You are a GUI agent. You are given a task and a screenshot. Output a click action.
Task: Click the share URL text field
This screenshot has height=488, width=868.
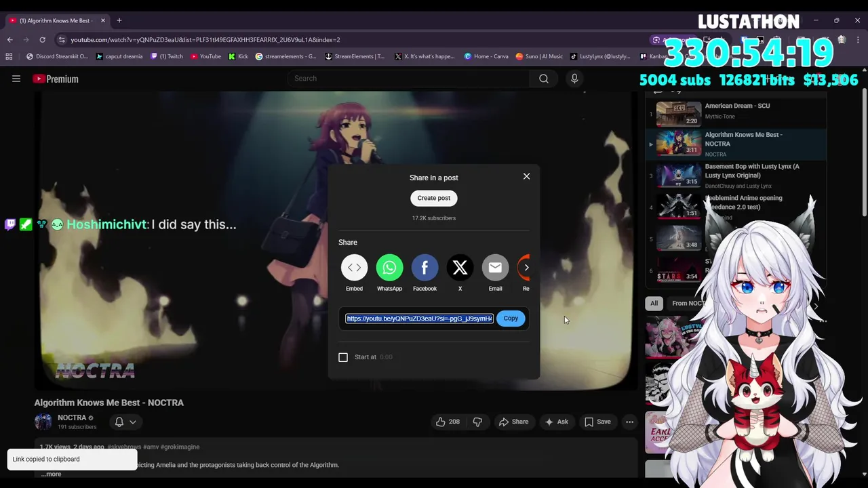419,319
